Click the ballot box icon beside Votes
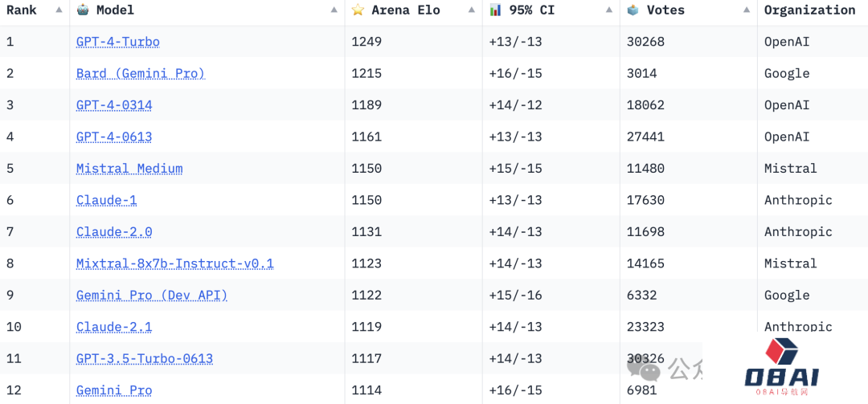The image size is (868, 404). (633, 10)
